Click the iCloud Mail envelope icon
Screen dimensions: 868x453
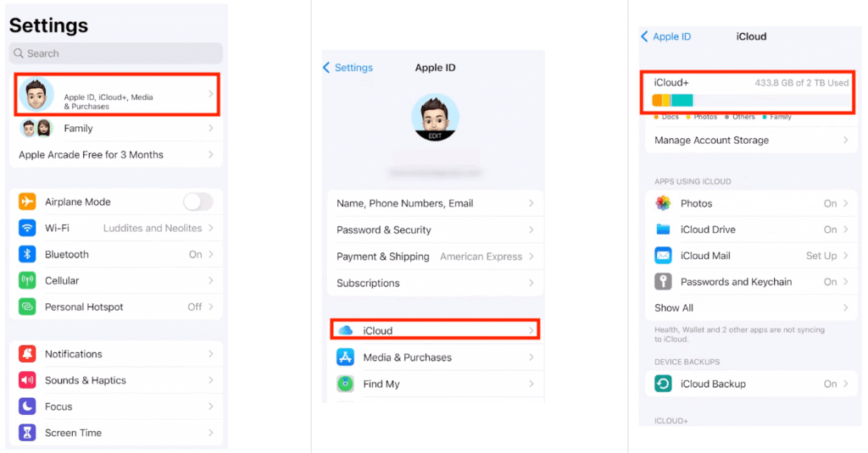(663, 256)
